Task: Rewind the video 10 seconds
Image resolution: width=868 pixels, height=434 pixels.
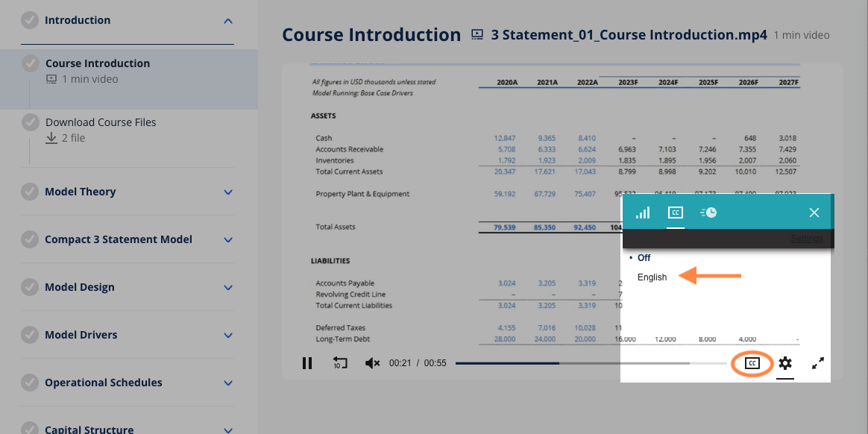Action: (340, 363)
